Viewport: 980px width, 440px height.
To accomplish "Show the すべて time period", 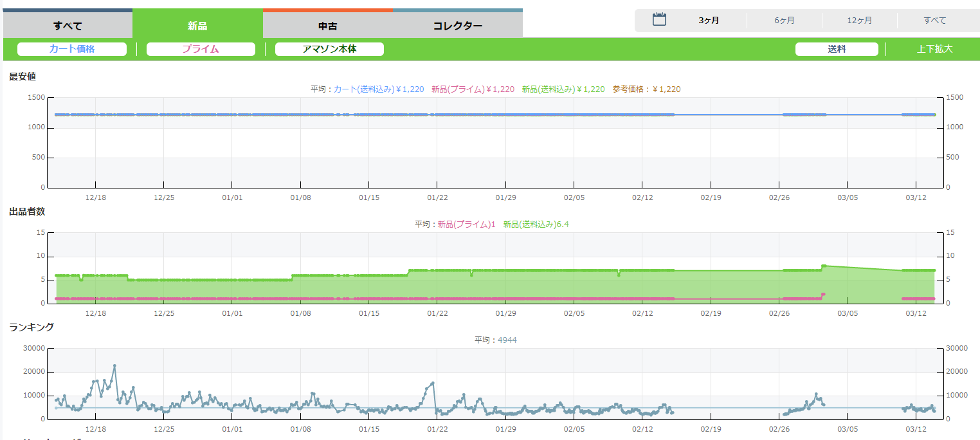I will click(x=935, y=21).
